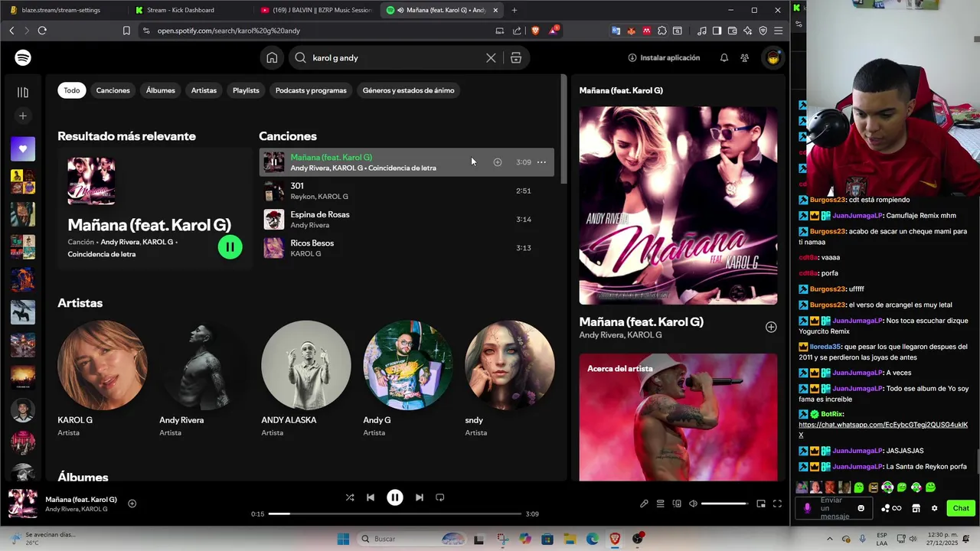Viewport: 980px width, 551px height.
Task: Open Spotify notifications bell
Action: [x=724, y=58]
